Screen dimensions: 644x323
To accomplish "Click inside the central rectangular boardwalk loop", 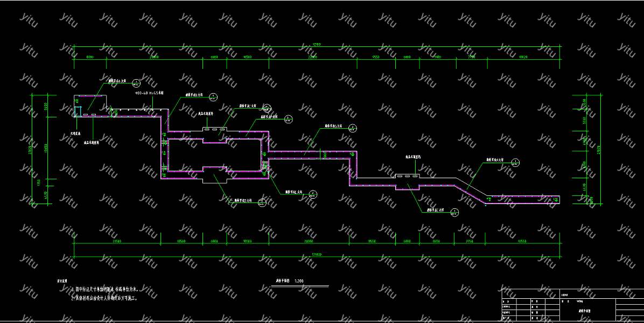I will pyautogui.click(x=215, y=156).
